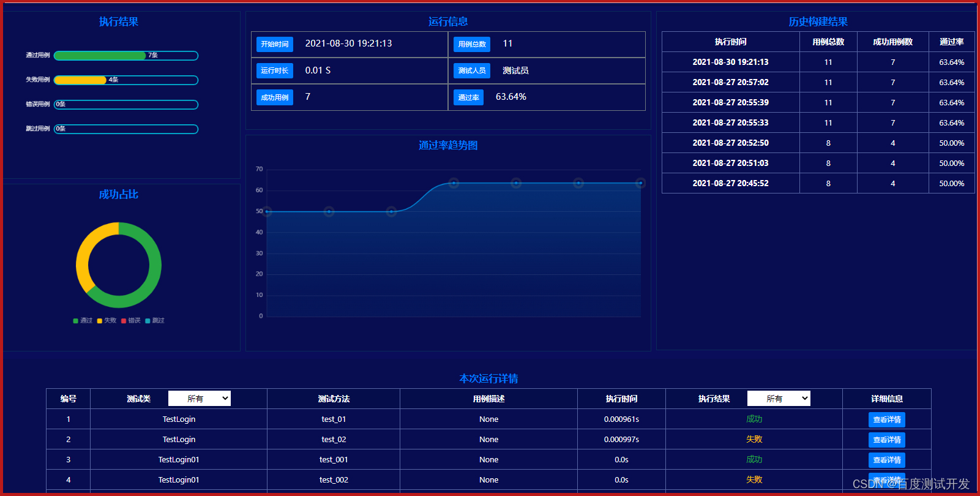Click 0.000997s execution time cell
This screenshot has height=496, width=980.
pos(621,439)
